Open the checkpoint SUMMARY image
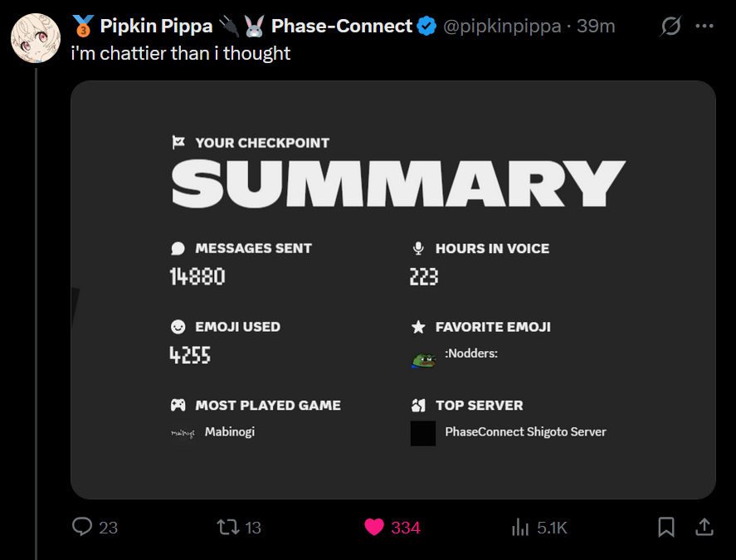Image resolution: width=736 pixels, height=560 pixels. pos(392,290)
